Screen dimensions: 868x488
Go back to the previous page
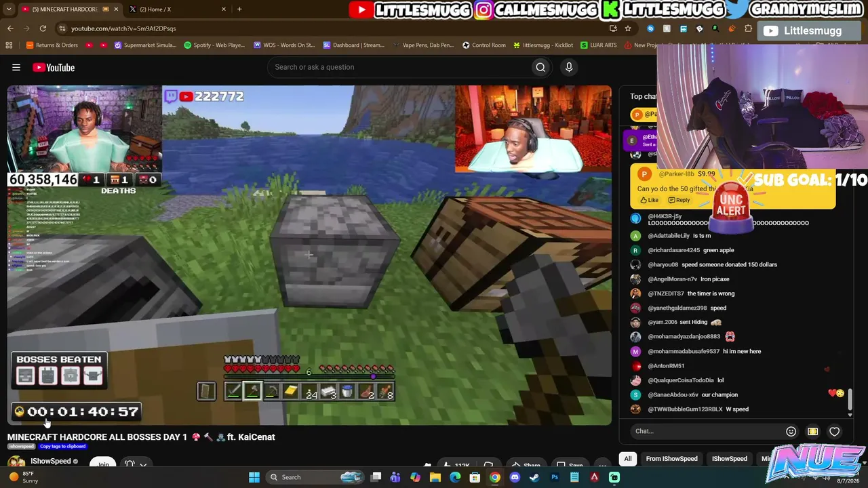pos(10,28)
